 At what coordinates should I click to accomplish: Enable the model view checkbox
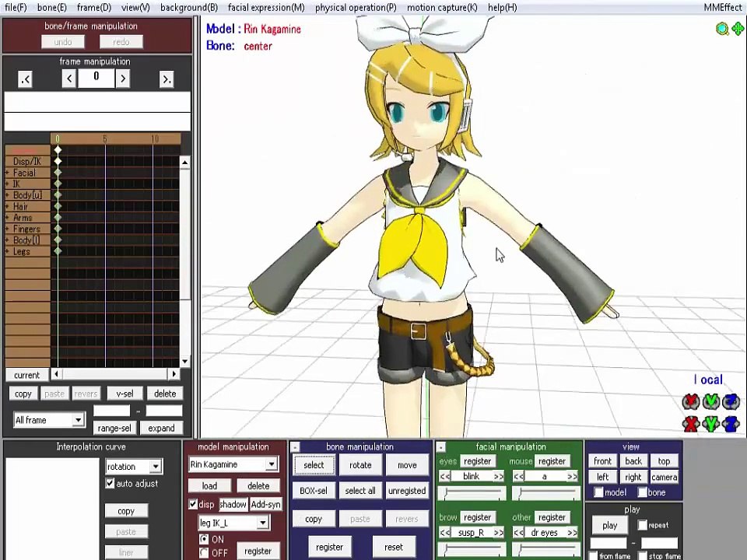pyautogui.click(x=598, y=492)
